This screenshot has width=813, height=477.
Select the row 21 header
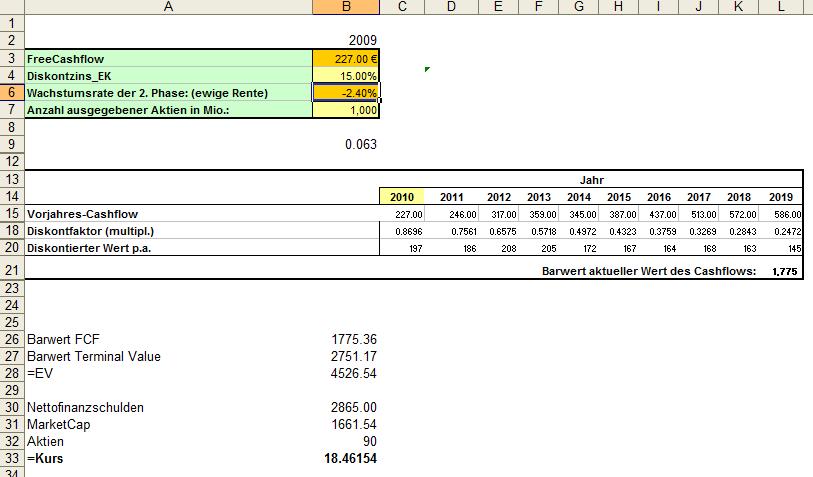[x=11, y=270]
